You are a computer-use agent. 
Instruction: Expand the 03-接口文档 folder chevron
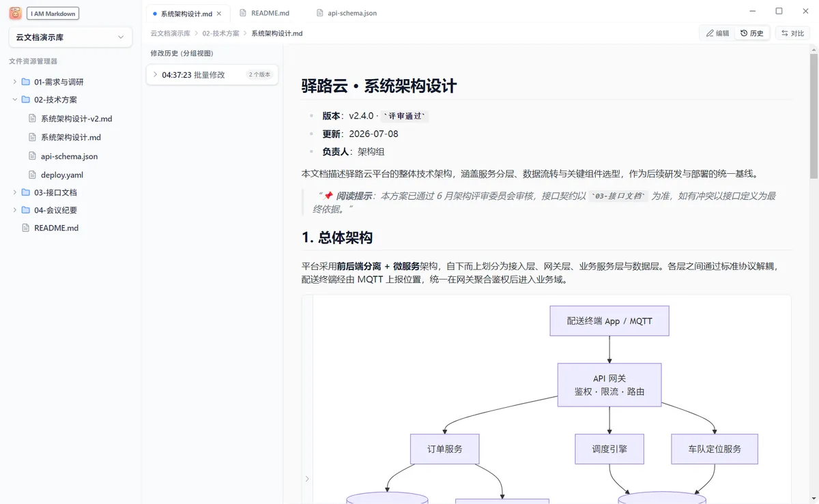pyautogui.click(x=15, y=192)
